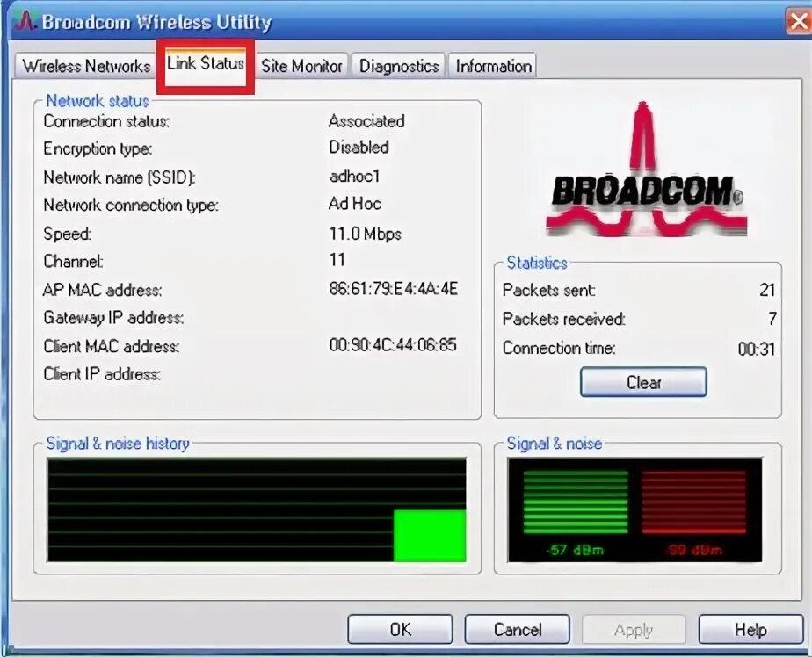Screen dimensions: 812x657
Task: Click AP MAC address 86:61:79:E4:4A:4E
Action: pyautogui.click(x=394, y=288)
